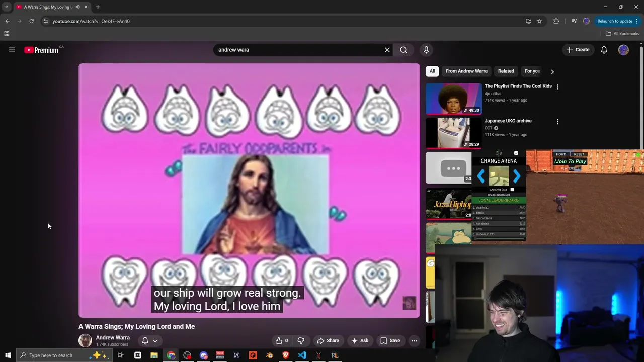644x362 pixels.
Task: Mute the tab via speaker icon
Action: 77,7
